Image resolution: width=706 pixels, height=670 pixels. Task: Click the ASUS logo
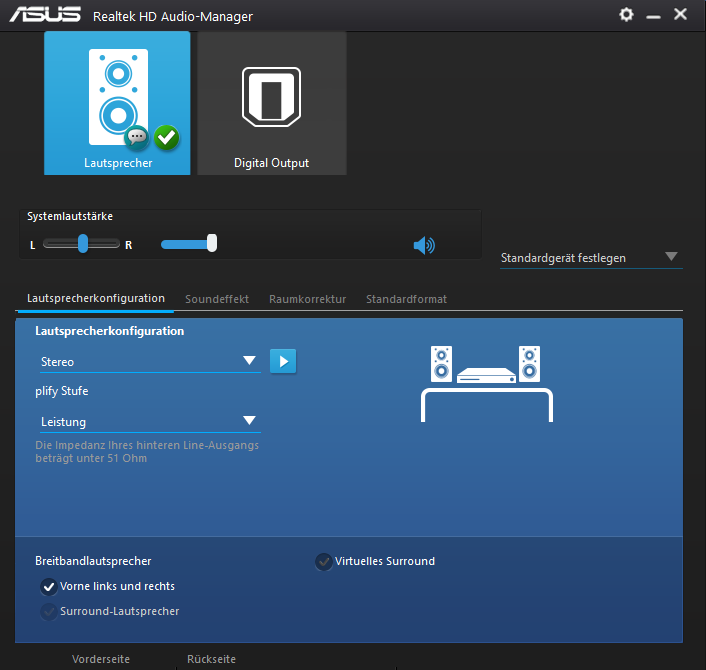coord(45,14)
